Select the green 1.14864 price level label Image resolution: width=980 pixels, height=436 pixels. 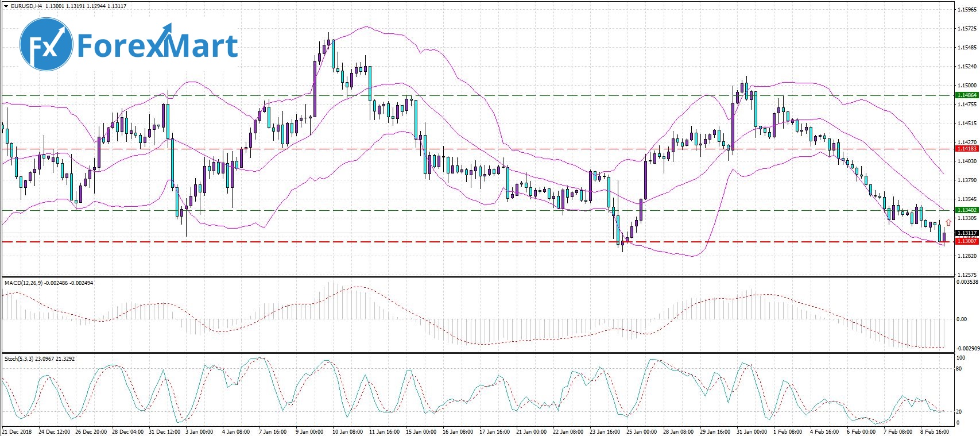pyautogui.click(x=966, y=95)
